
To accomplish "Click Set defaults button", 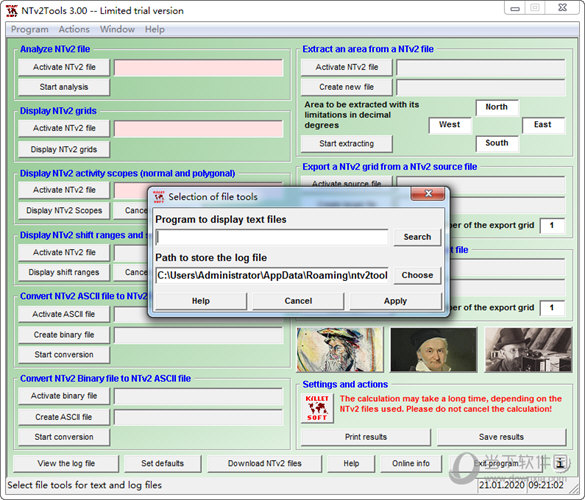I will click(162, 463).
